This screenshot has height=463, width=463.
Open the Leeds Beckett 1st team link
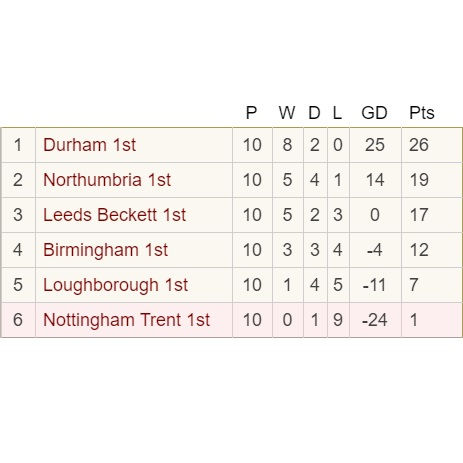pos(114,215)
